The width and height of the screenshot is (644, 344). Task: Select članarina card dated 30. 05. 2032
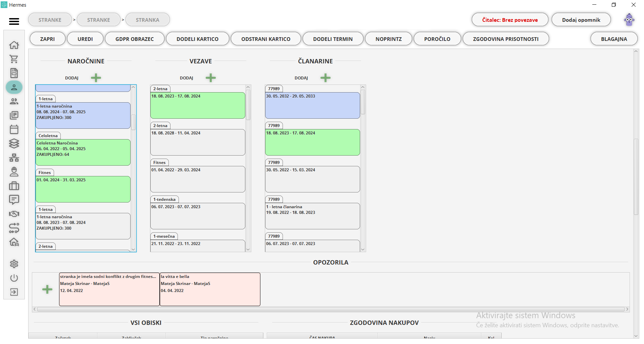point(312,105)
